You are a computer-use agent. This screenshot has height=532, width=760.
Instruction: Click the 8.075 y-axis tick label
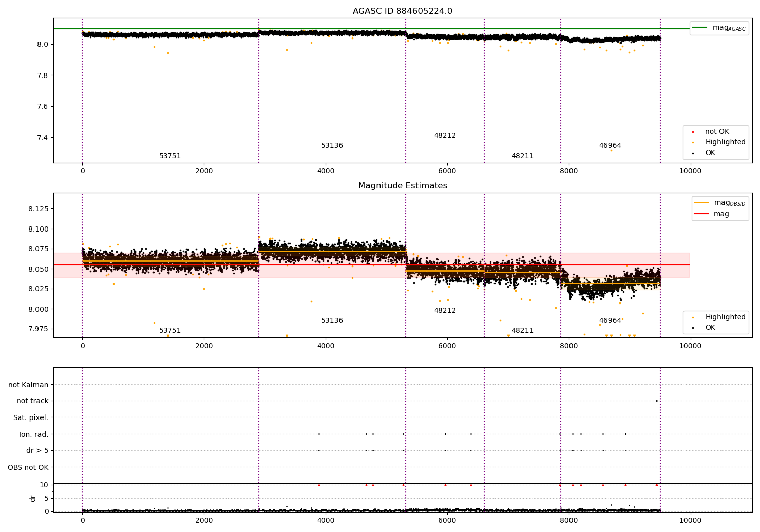[38, 249]
